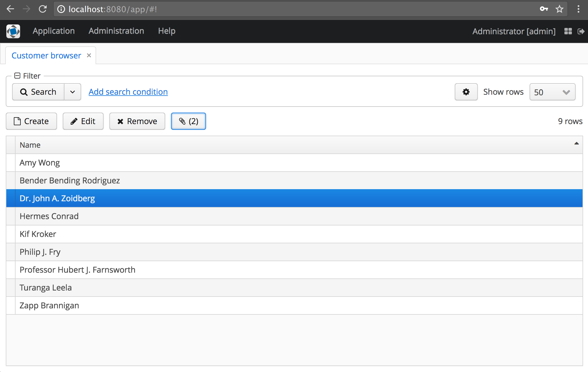The image size is (588, 372).
Task: Click the Administrator [admin] user label
Action: 514,31
